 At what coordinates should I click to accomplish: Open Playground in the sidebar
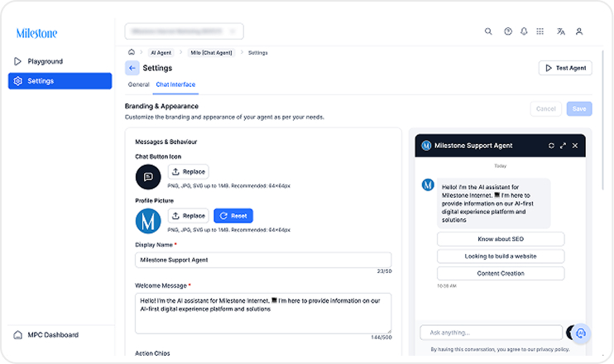click(x=60, y=61)
